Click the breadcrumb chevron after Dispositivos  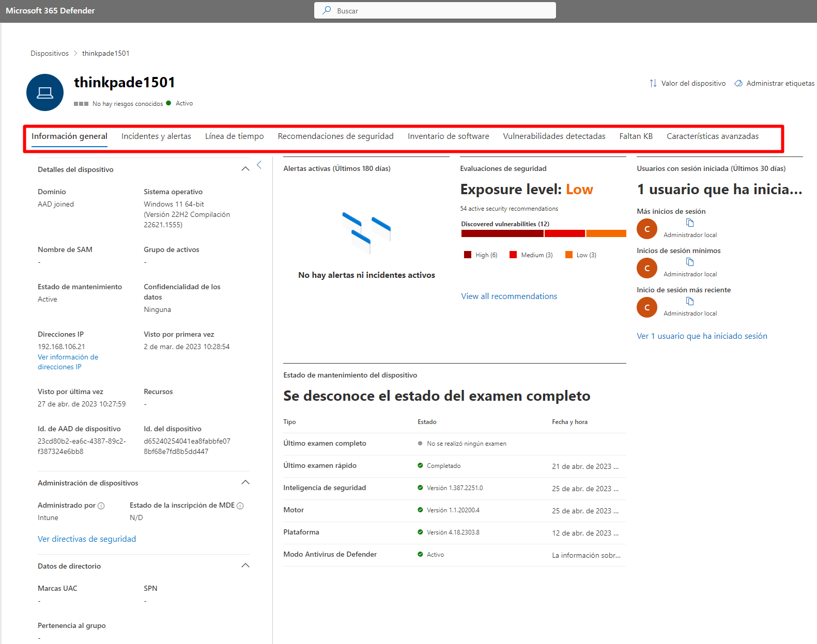[x=75, y=53]
